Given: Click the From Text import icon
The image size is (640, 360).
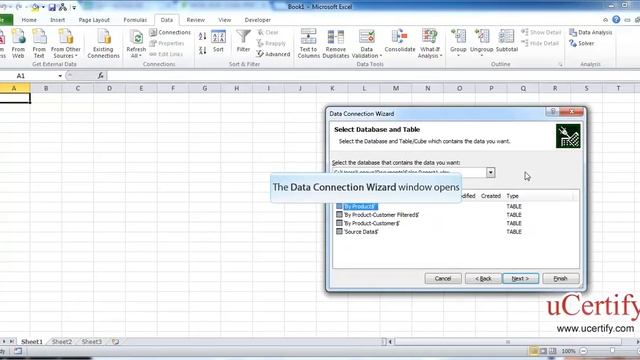Looking at the screenshot, I should pos(39,43).
